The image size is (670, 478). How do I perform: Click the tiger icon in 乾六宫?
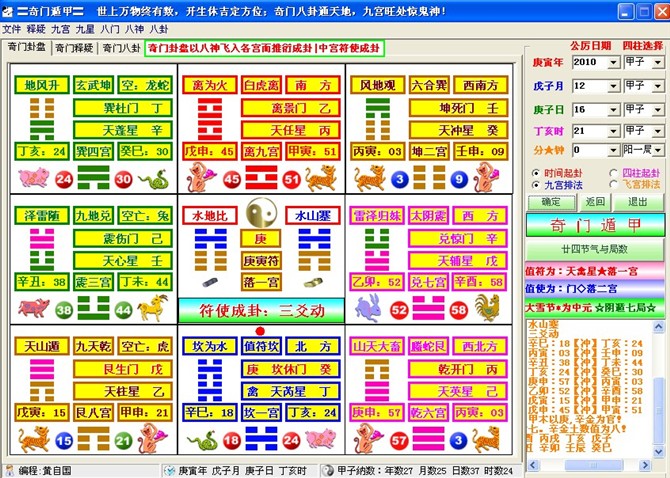tap(487, 440)
